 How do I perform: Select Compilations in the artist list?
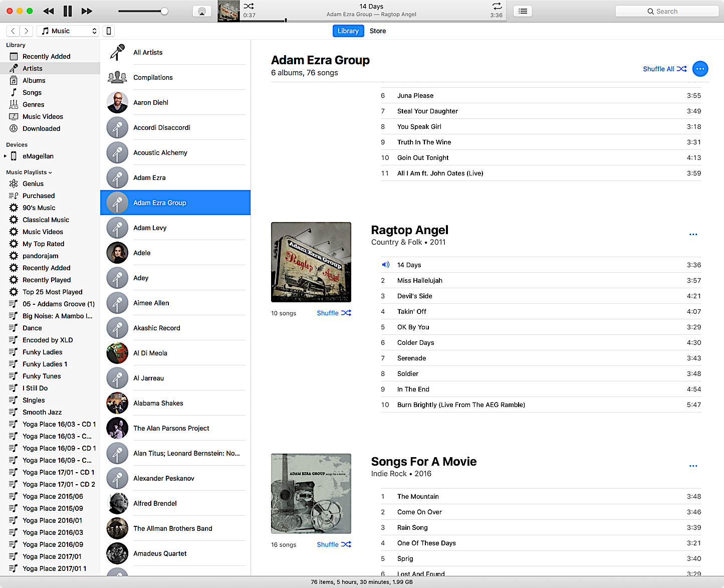pyautogui.click(x=175, y=77)
